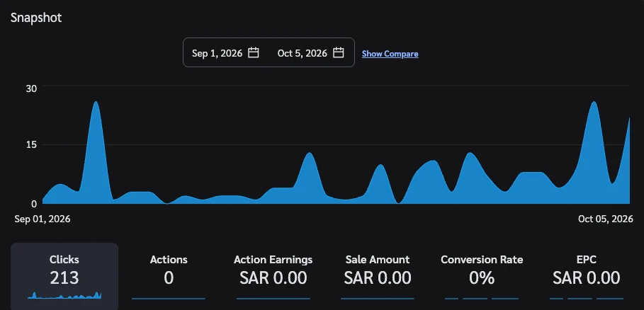644x310 pixels.
Task: Select the Actions metric tab
Action: 169,276
